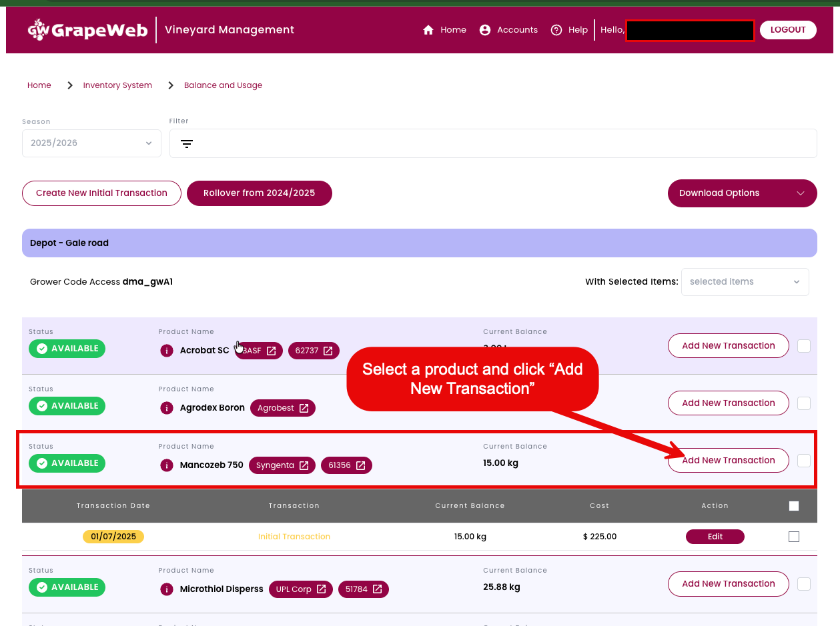The image size is (840, 626).
Task: Click the GrapeWeb logo icon
Action: [39, 30]
